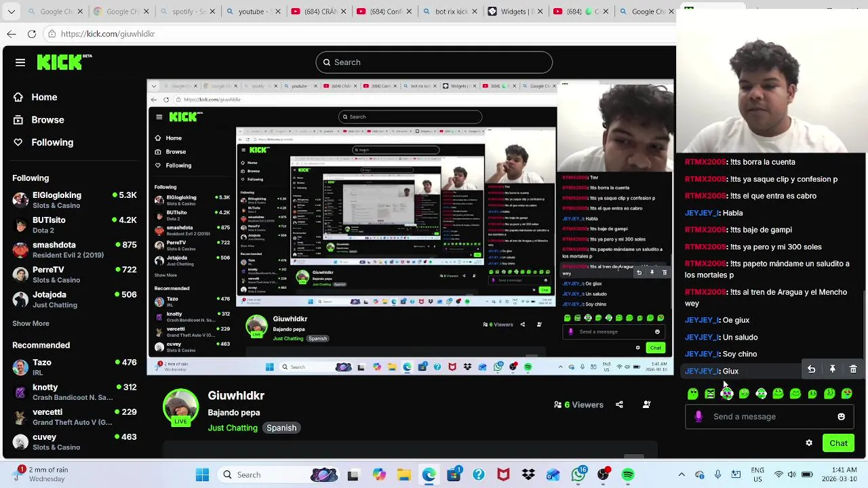This screenshot has height=488, width=868.
Task: Insert the heart-eyes green emote
Action: tap(847, 394)
